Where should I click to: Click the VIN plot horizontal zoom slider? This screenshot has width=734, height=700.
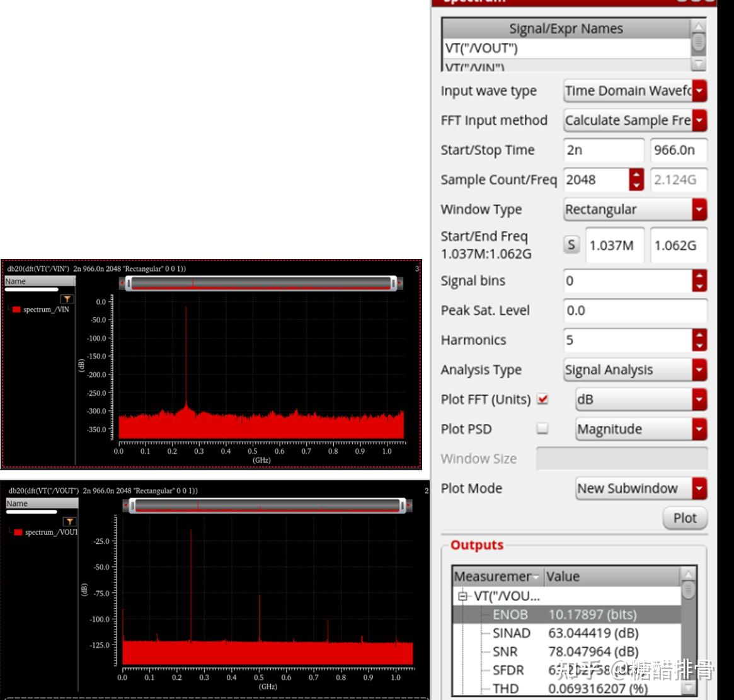261,283
